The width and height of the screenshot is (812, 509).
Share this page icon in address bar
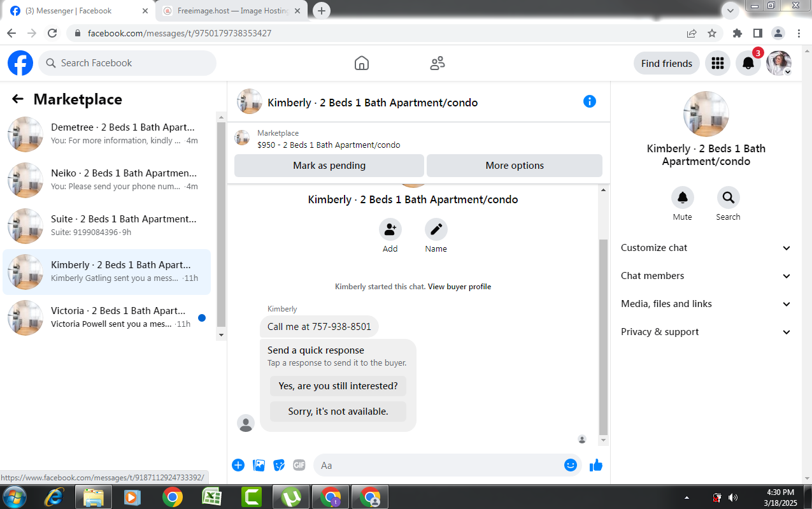(692, 33)
